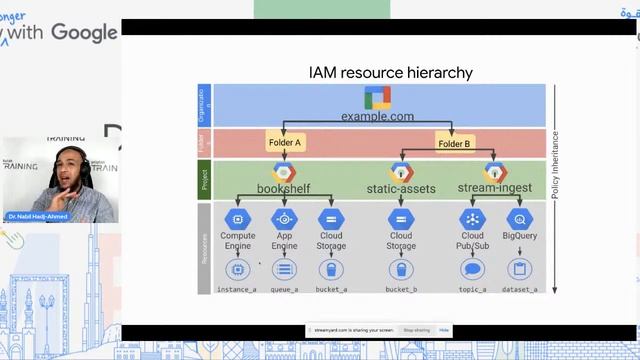Click the queue_a resource name
The image size is (640, 360).
[x=284, y=289]
